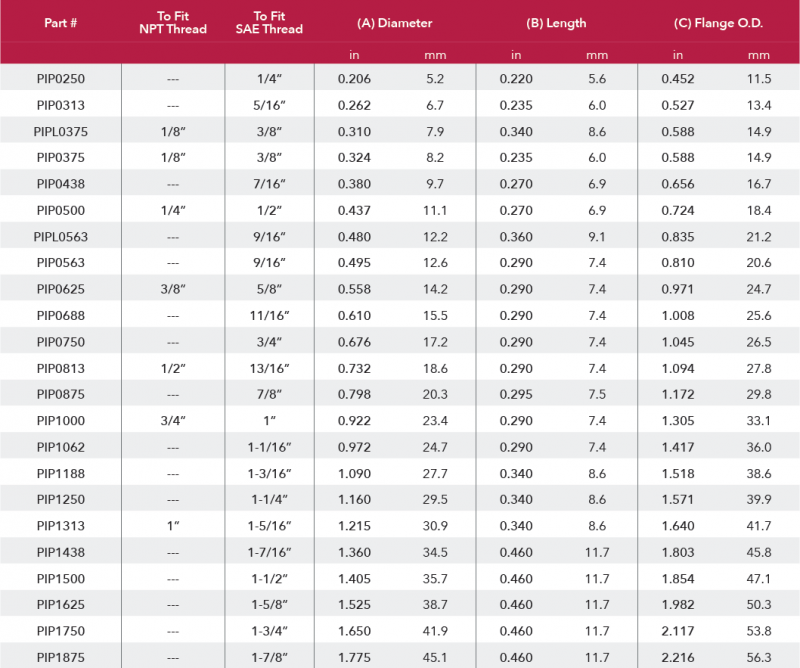Select part number PIP1000
This screenshot has height=668, width=800.
pyautogui.click(x=60, y=420)
